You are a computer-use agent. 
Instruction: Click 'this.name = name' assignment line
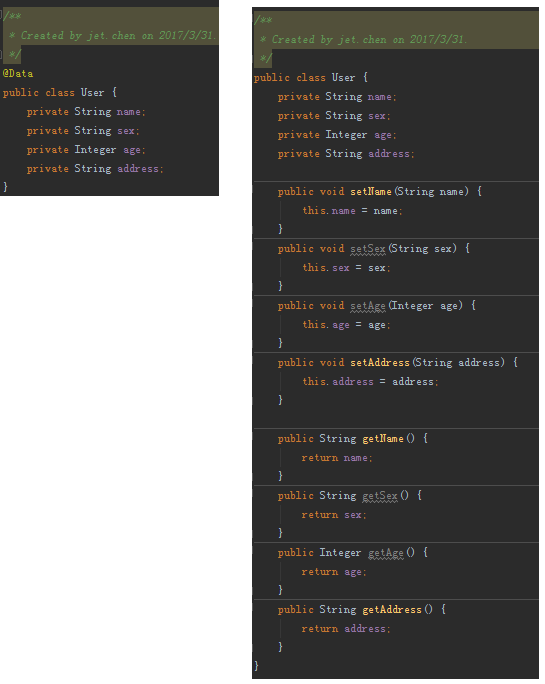(x=352, y=211)
